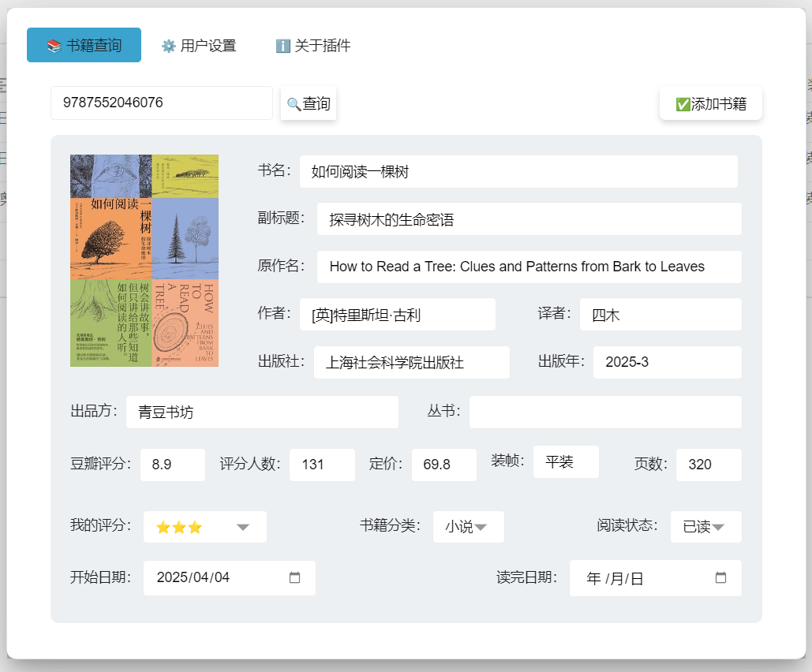Click the empty 丛书 field

604,412
